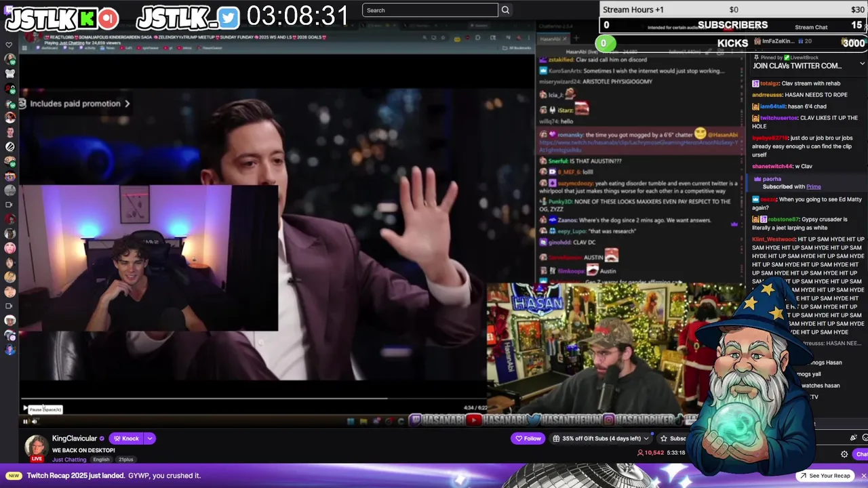Click the streamer avatar with LIVE badge
Viewport: 868px width, 488px height.
[x=37, y=448]
